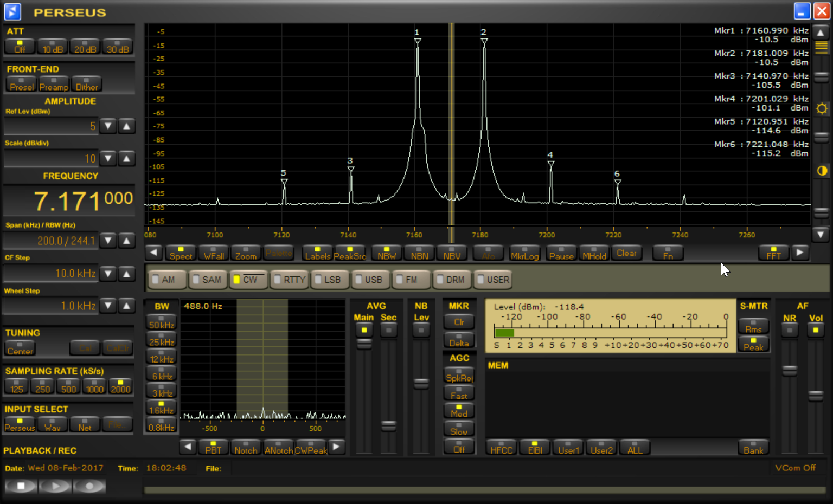
Task: Select the 3 kHz bandwidth filter
Action: click(x=162, y=391)
